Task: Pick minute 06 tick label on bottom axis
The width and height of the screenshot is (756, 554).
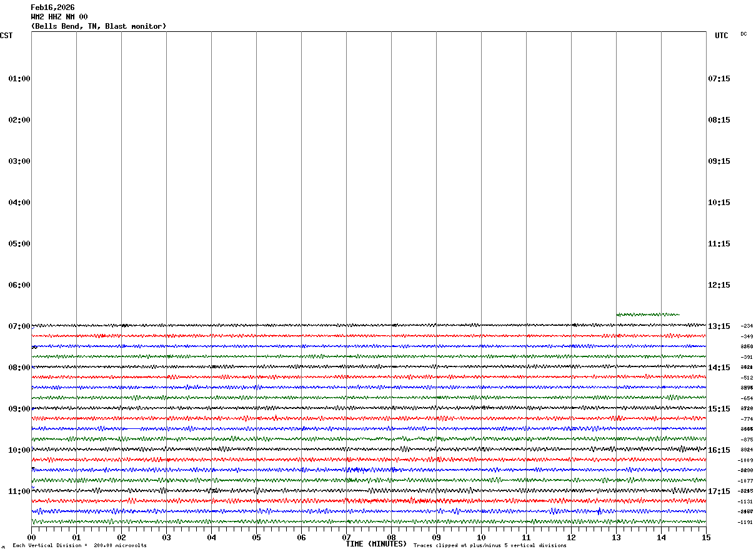Action: tap(301, 538)
